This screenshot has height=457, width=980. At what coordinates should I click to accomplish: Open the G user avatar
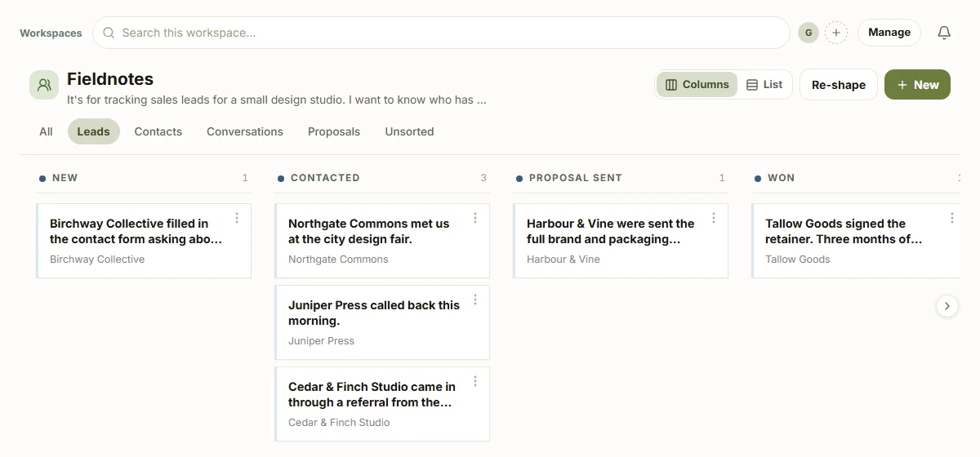(x=808, y=33)
